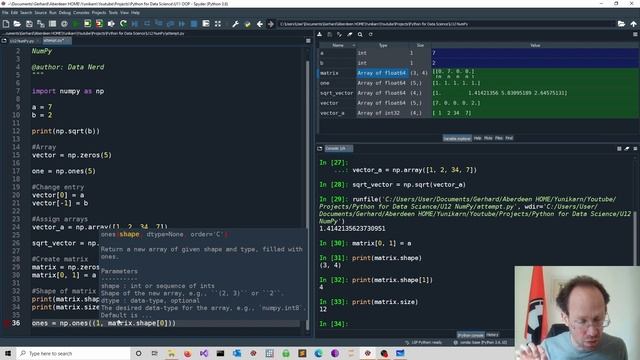Open the Debug menu

click(x=64, y=13)
